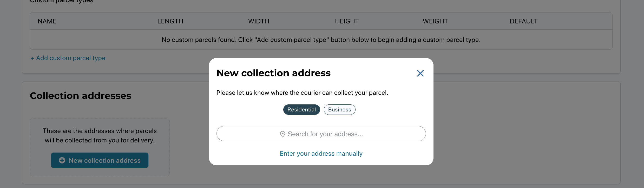
Task: Click the New collection address dialog title
Action: pyautogui.click(x=273, y=73)
